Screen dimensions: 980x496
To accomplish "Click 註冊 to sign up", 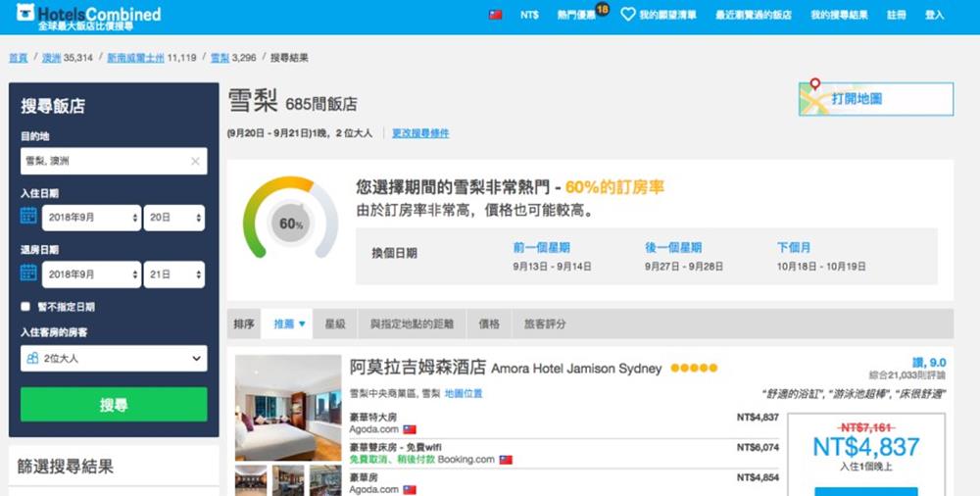I will [x=897, y=15].
